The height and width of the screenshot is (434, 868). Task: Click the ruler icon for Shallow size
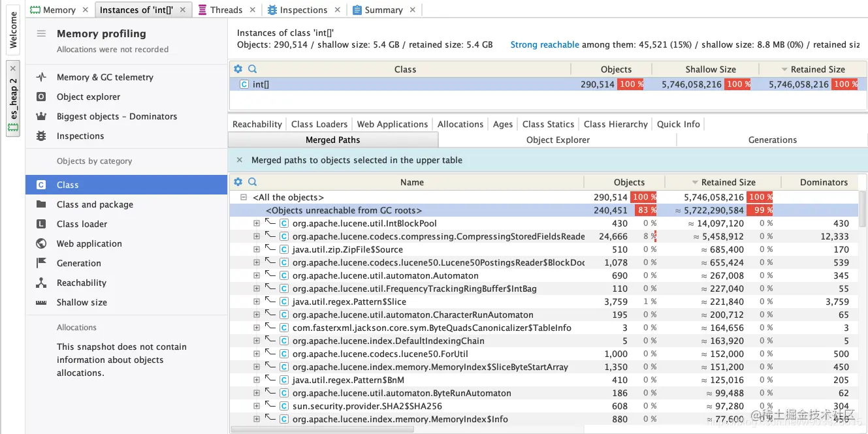point(41,302)
